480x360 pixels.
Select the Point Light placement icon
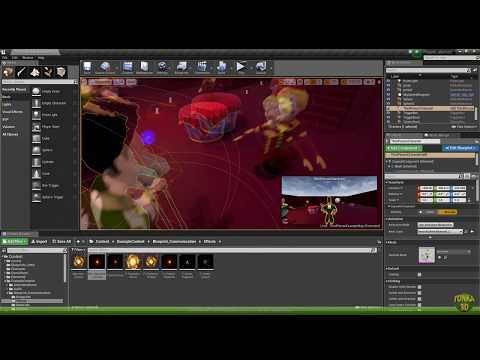pyautogui.click(x=36, y=115)
